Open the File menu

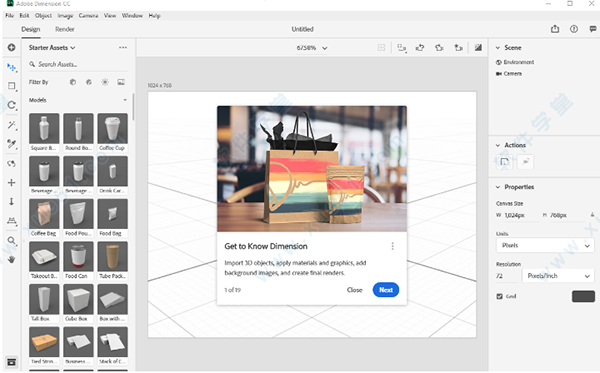click(x=10, y=16)
